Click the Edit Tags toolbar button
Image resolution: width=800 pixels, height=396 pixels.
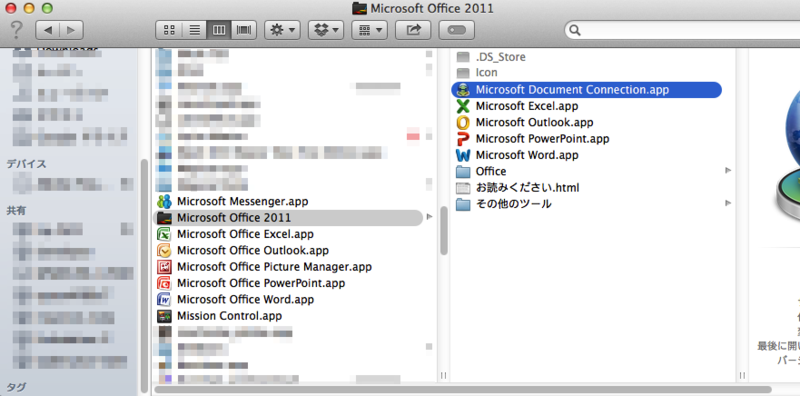click(x=457, y=30)
